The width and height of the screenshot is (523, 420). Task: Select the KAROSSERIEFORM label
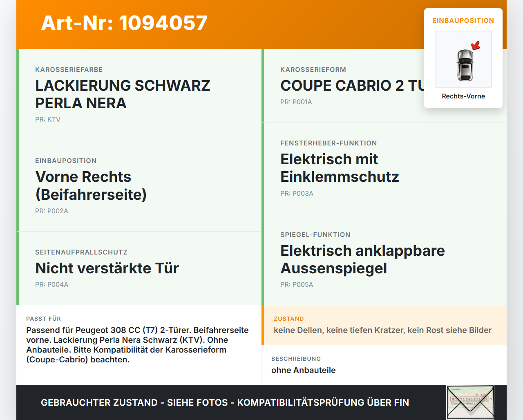313,70
